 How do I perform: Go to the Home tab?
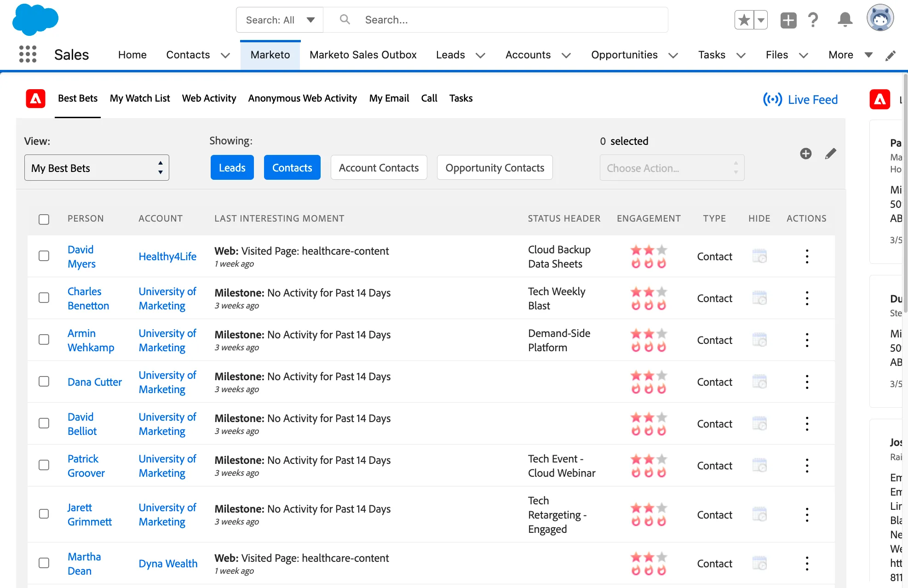(x=132, y=55)
